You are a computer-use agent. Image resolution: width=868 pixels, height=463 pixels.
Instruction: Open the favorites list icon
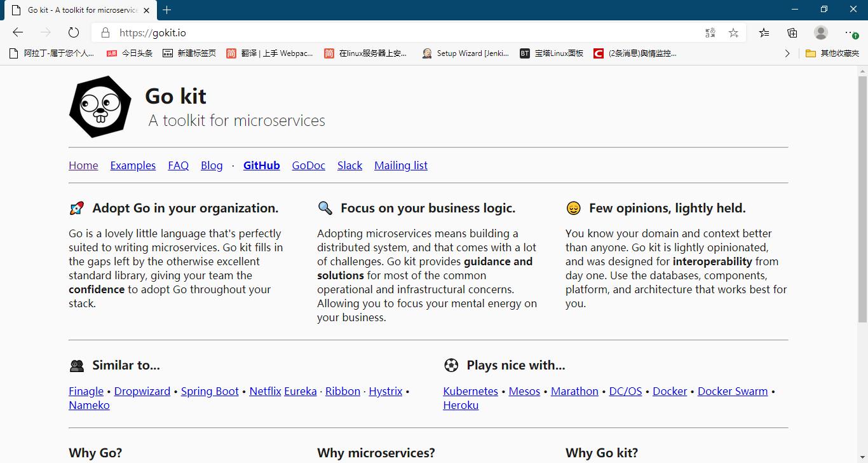[x=764, y=32]
